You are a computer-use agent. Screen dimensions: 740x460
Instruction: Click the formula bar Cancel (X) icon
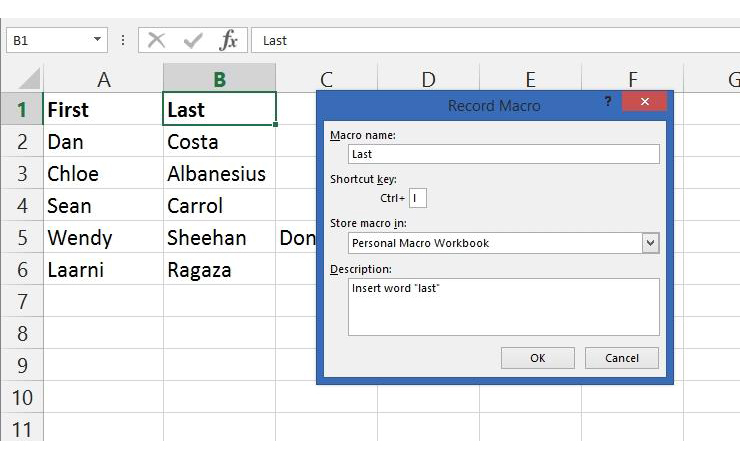point(156,40)
